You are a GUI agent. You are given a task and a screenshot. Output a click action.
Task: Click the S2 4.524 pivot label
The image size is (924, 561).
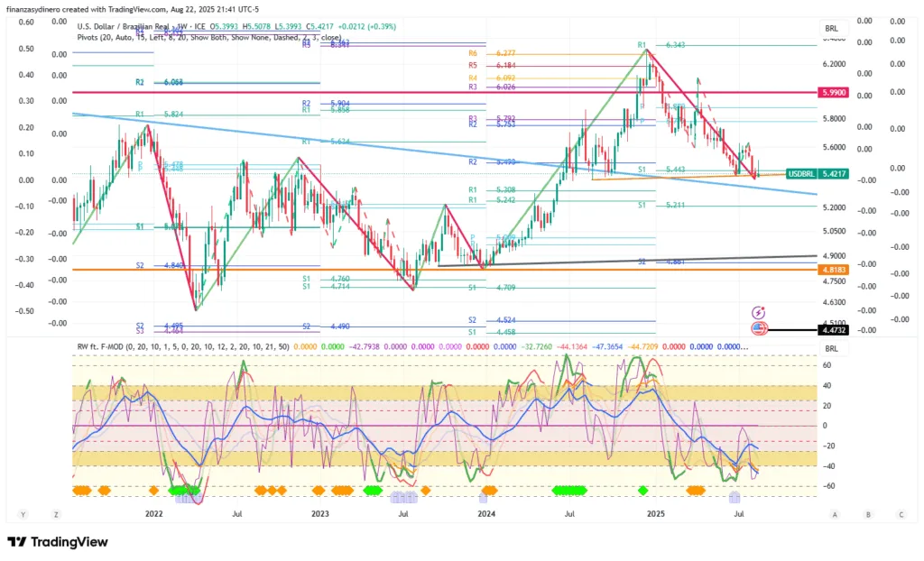point(492,320)
